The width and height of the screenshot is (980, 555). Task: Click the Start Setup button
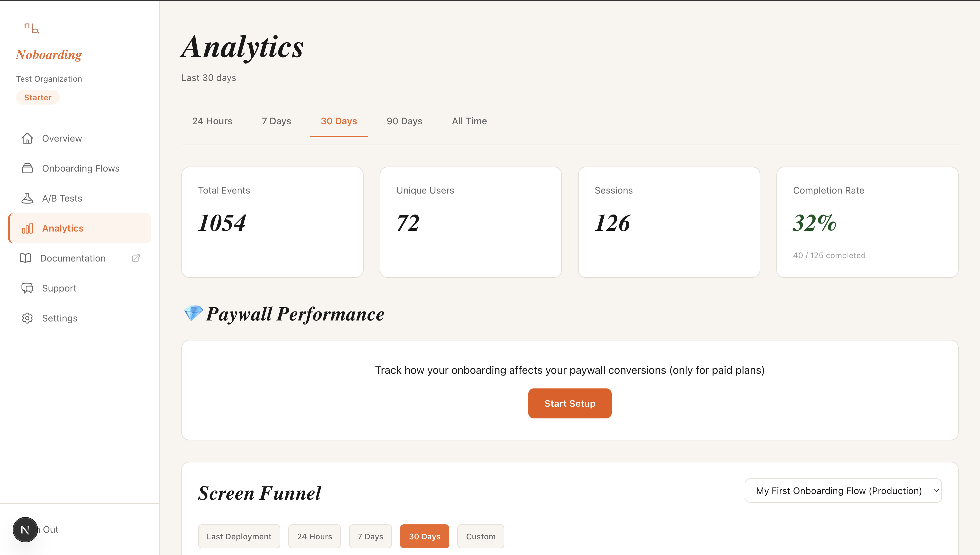click(569, 403)
